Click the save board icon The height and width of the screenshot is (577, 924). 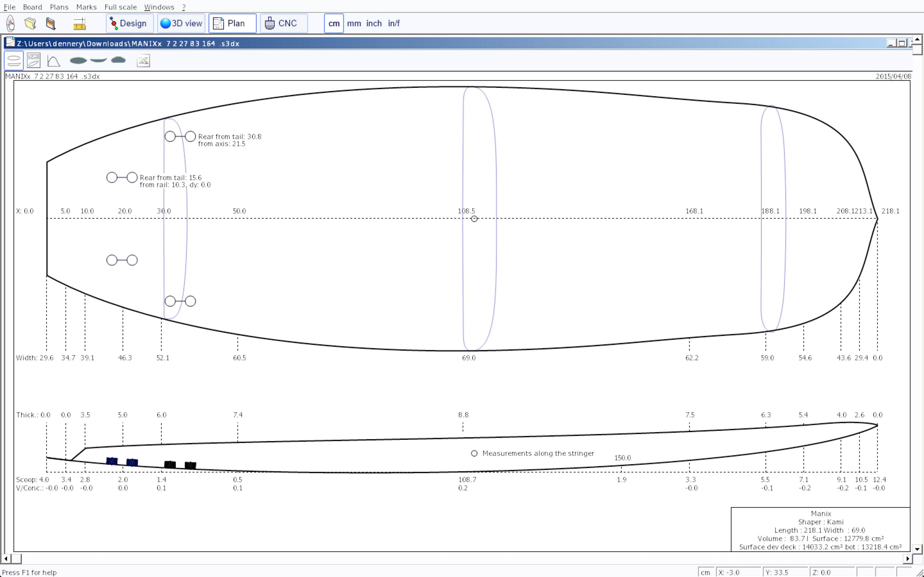click(50, 23)
